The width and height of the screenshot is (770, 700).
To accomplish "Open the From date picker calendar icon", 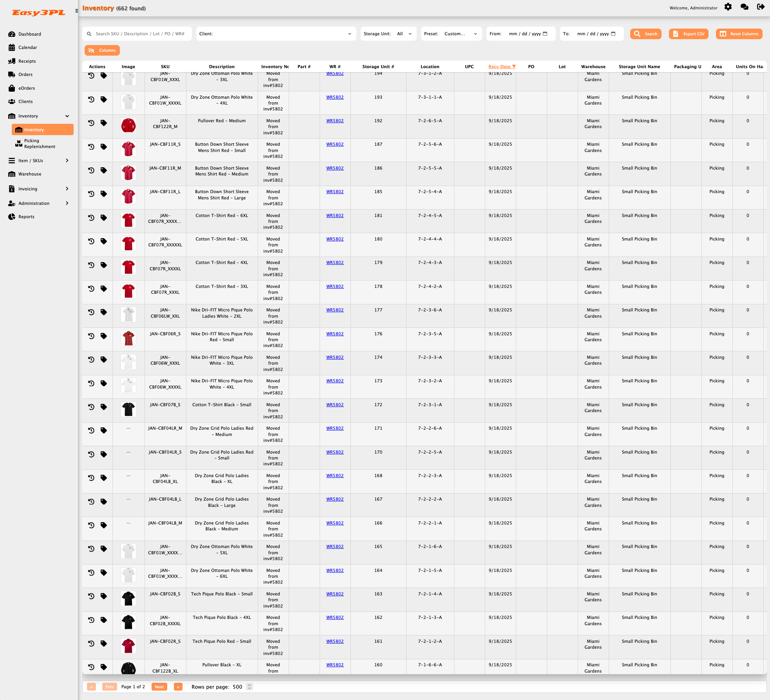I will (545, 34).
